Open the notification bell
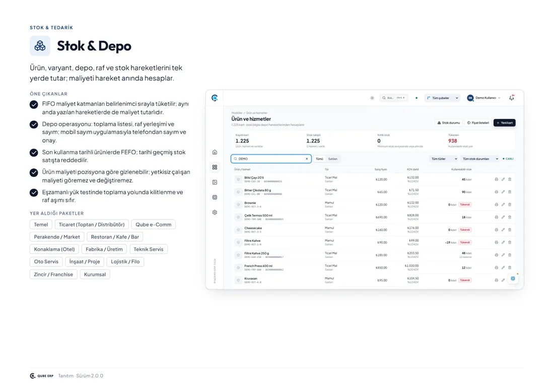 coord(512,98)
